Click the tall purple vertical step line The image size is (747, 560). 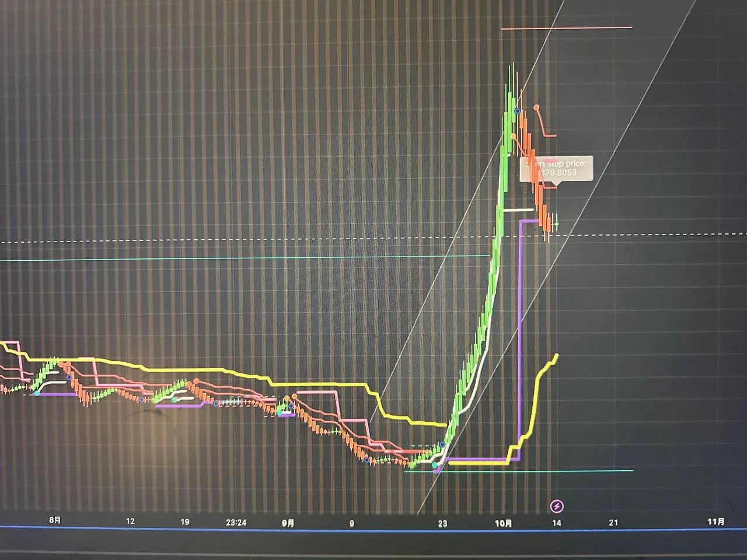519,338
